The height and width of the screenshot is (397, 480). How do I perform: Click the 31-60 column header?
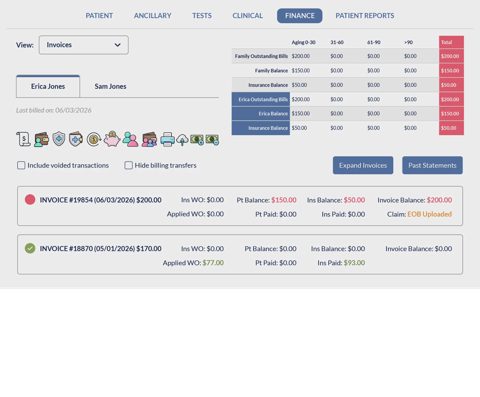337,42
